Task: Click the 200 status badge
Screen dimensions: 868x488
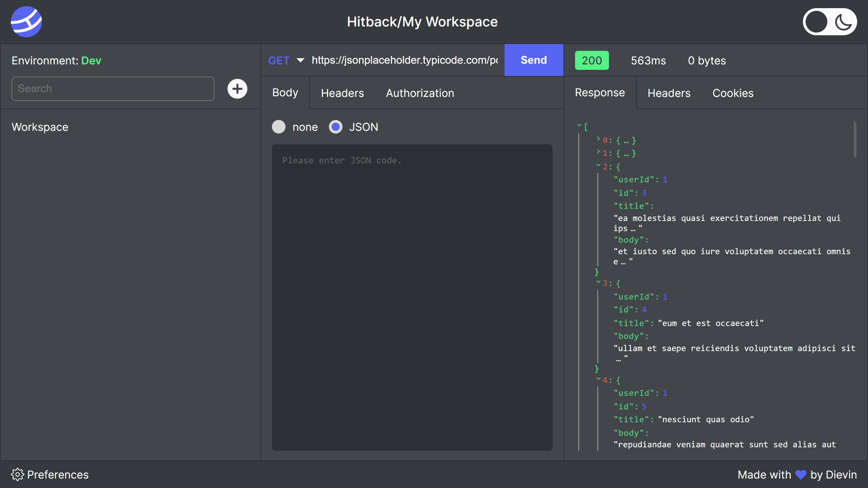Action: (592, 60)
